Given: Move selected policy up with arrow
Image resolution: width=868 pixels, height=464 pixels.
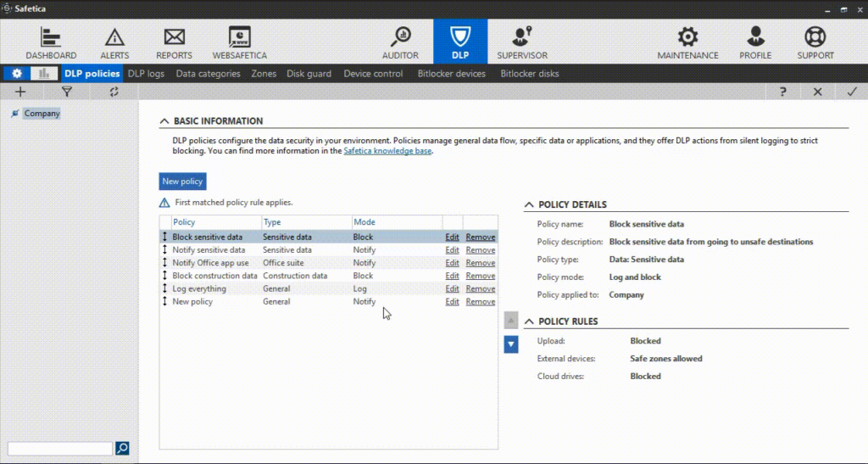Looking at the screenshot, I should [511, 320].
